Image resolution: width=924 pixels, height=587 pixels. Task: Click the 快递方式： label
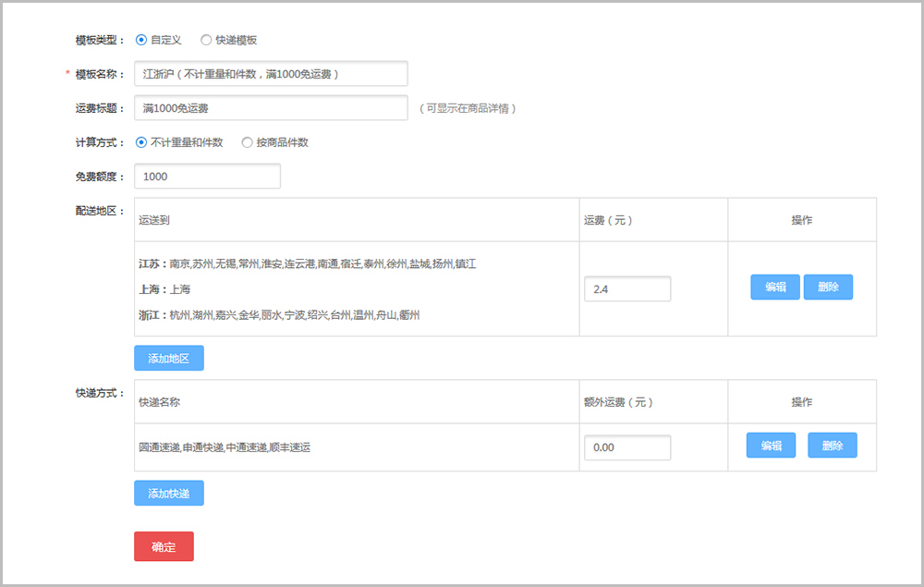[100, 393]
